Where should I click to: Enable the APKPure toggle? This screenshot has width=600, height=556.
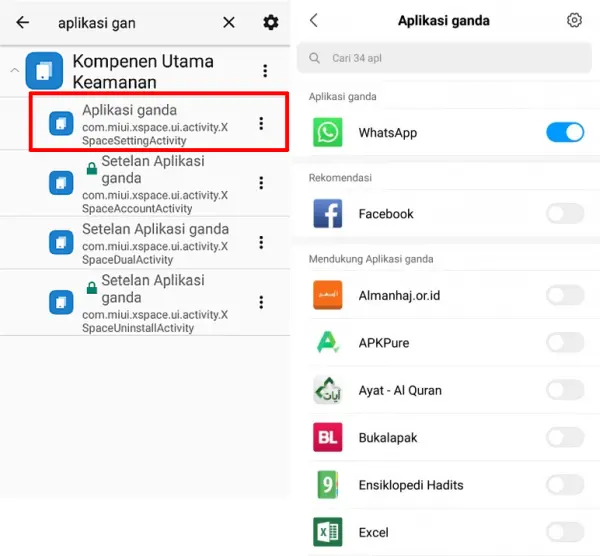[565, 342]
